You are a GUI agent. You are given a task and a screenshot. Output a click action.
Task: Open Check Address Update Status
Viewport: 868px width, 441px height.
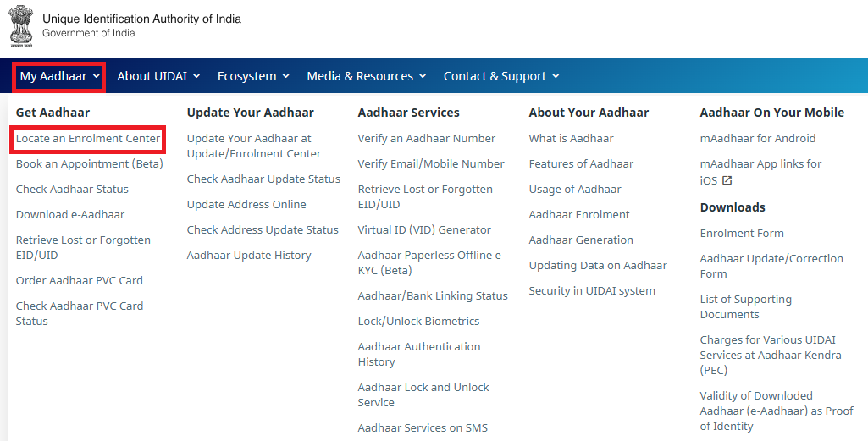263,230
